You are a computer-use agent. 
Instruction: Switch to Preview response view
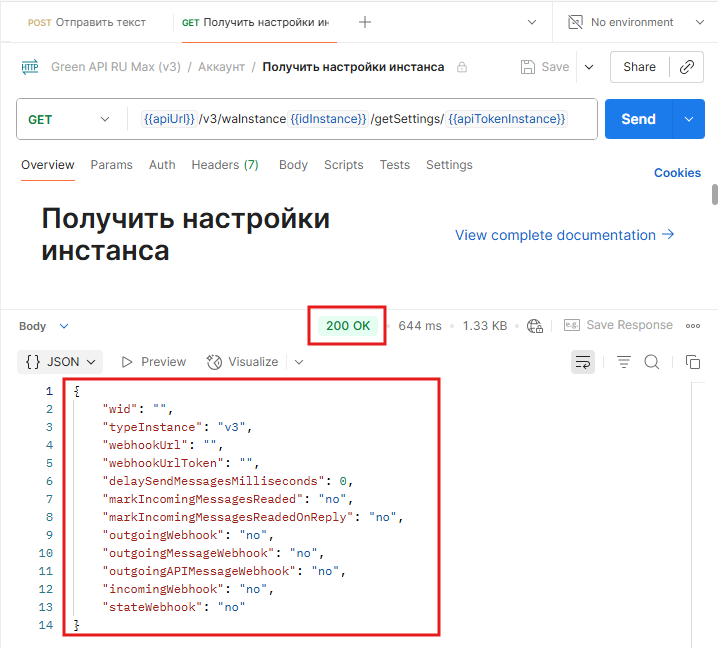click(x=154, y=362)
